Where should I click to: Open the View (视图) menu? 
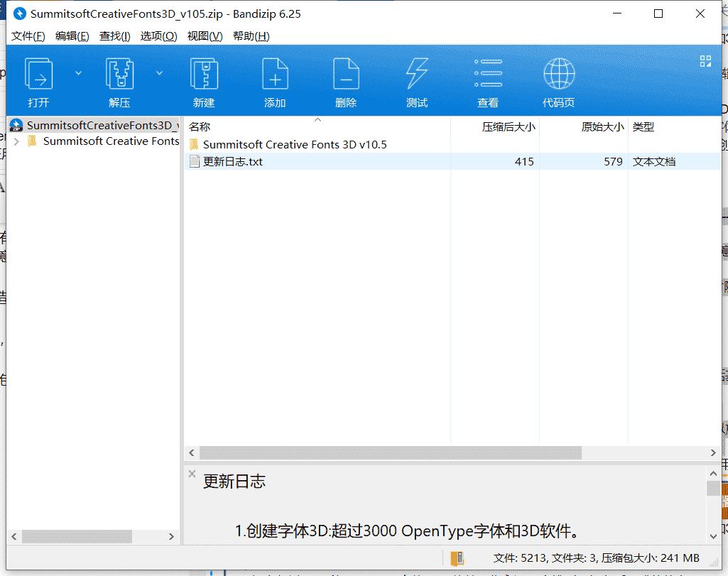(x=205, y=36)
